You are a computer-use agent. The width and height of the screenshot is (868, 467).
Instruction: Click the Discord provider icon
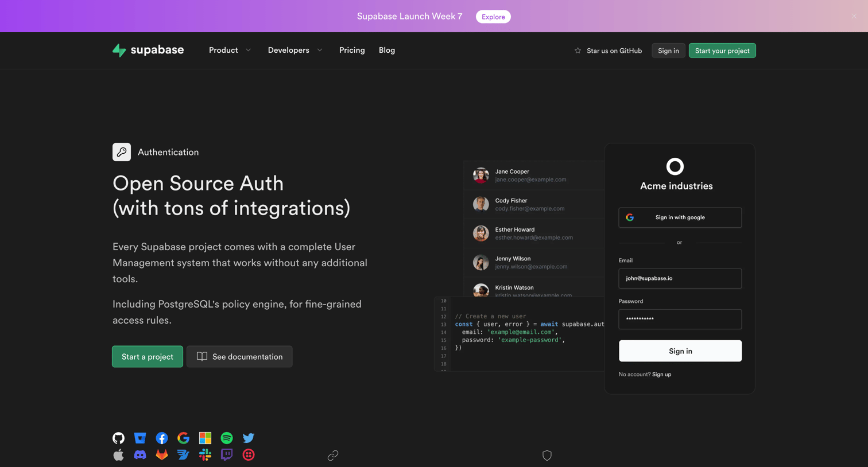pyautogui.click(x=140, y=455)
